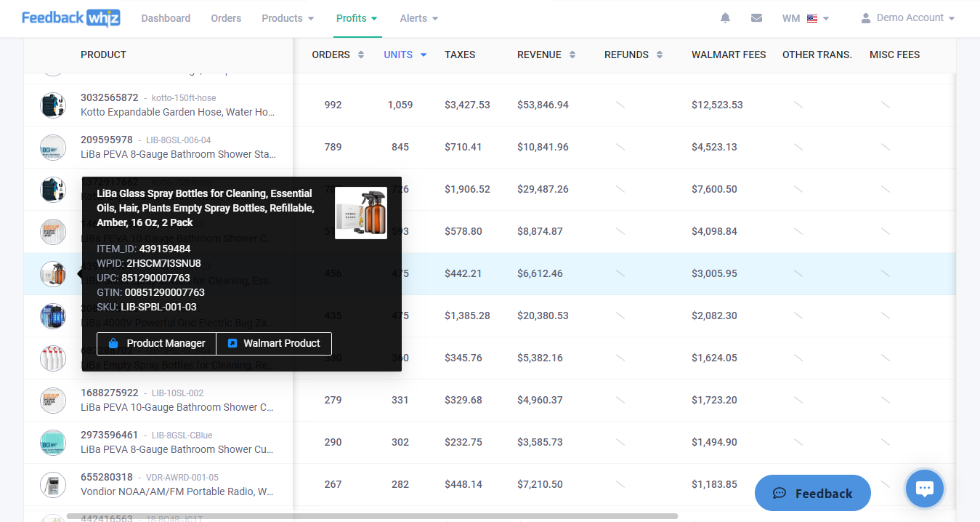980x522 pixels.
Task: Click SKU VDR-AWRD-001-05
Action: (182, 478)
